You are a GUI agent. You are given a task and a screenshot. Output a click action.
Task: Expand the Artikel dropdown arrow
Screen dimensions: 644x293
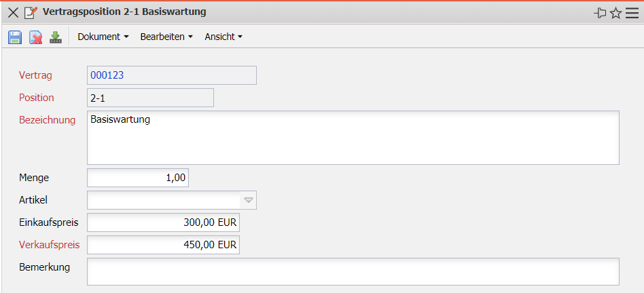(x=249, y=200)
